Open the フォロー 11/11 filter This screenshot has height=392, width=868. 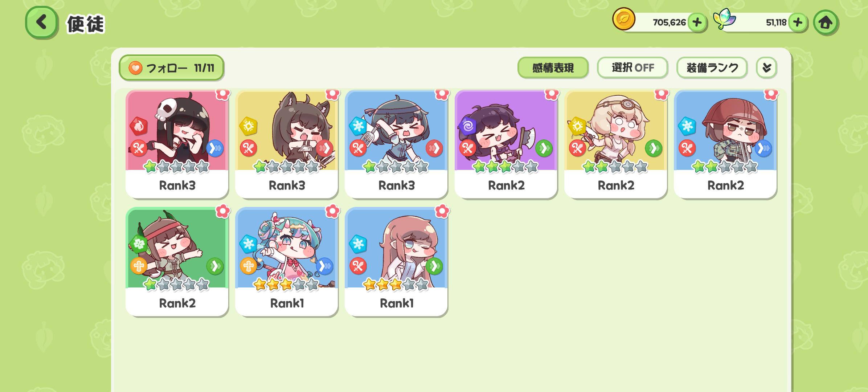click(171, 68)
